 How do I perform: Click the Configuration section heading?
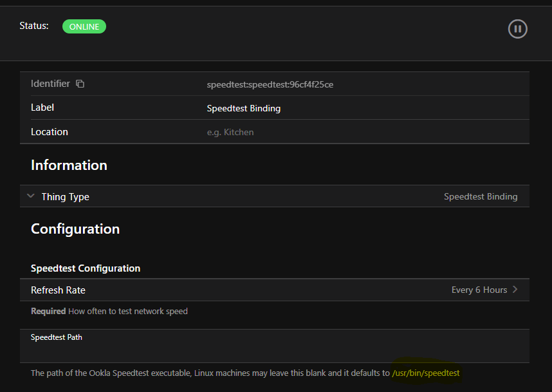75,229
